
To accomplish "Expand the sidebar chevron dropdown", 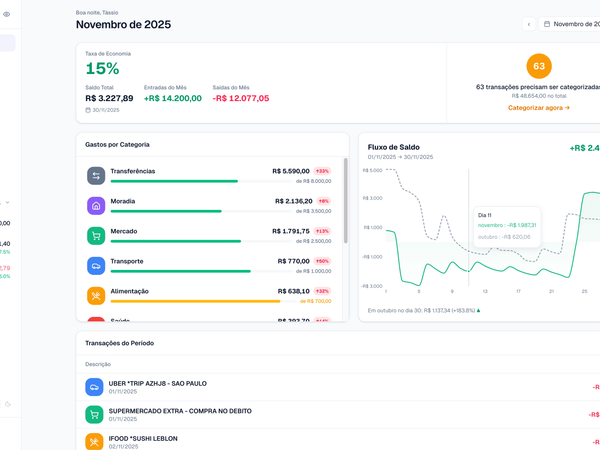I will click(x=7, y=202).
